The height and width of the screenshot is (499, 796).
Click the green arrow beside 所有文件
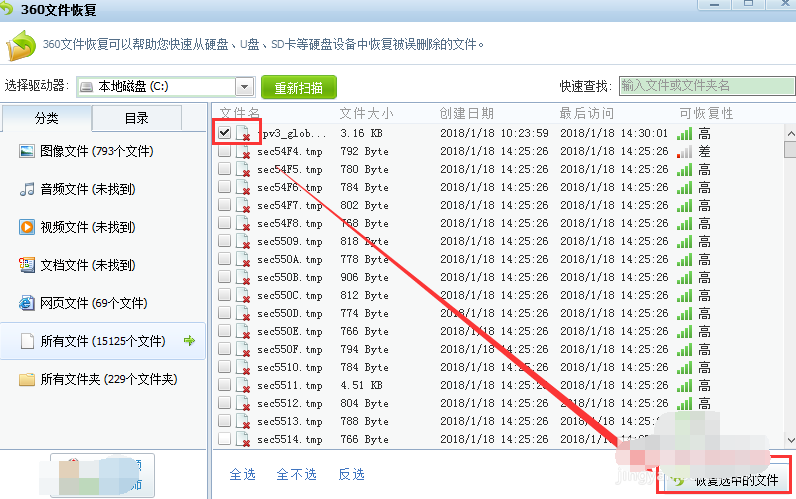click(189, 341)
